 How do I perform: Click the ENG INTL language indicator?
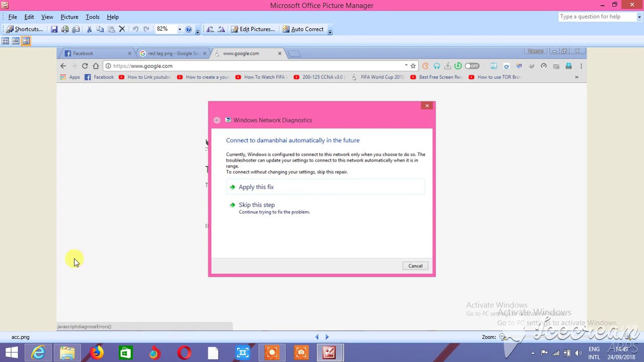[594, 353]
